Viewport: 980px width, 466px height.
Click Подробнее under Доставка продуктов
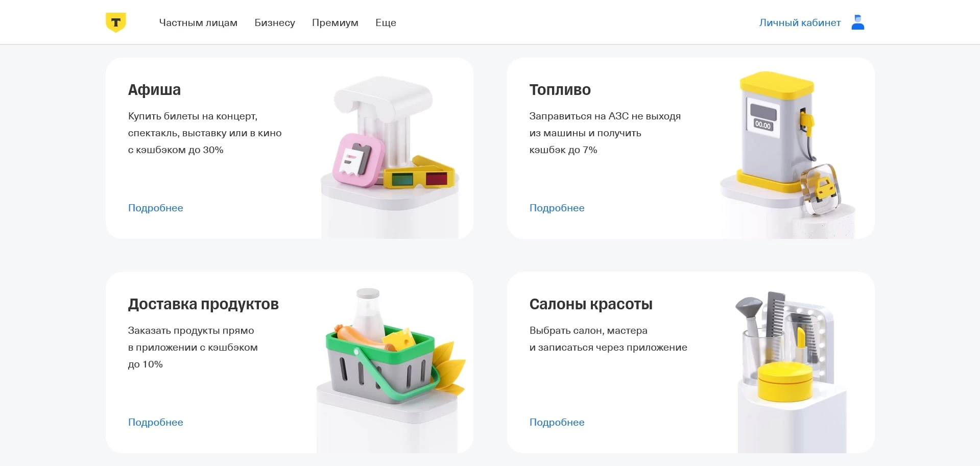(x=156, y=422)
